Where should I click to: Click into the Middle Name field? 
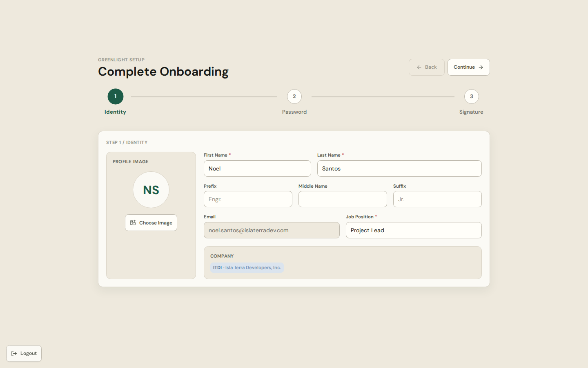(x=343, y=199)
